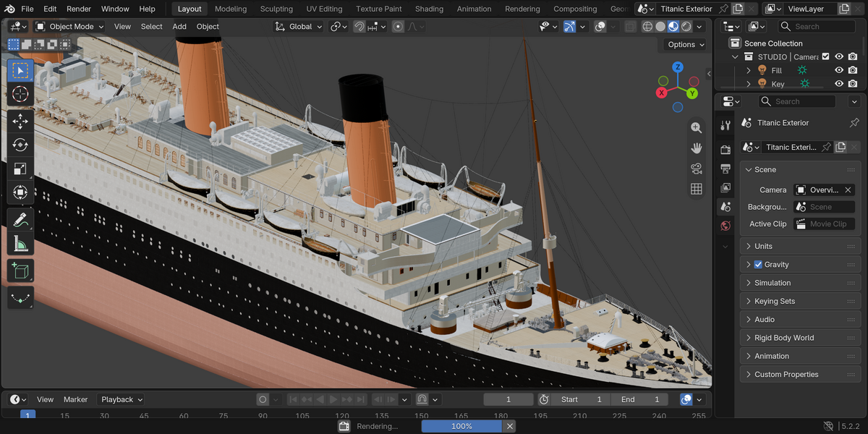This screenshot has width=868, height=434.
Task: Activate the Rotate tool
Action: (x=20, y=145)
